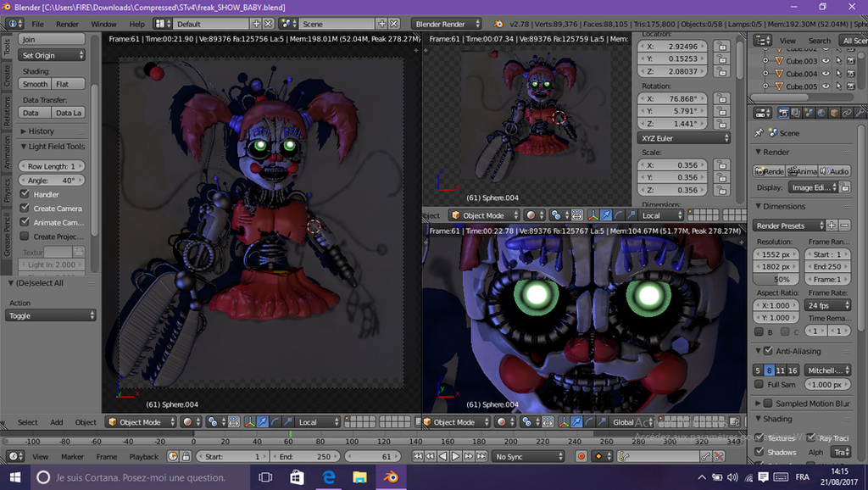Image resolution: width=868 pixels, height=490 pixels.
Task: Open Task View on the taskbar
Action: pos(265,477)
